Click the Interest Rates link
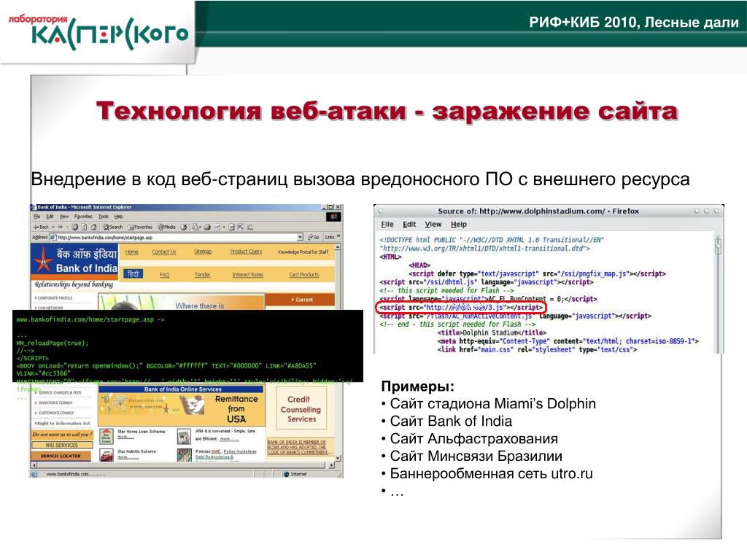The image size is (747, 560). [248, 275]
